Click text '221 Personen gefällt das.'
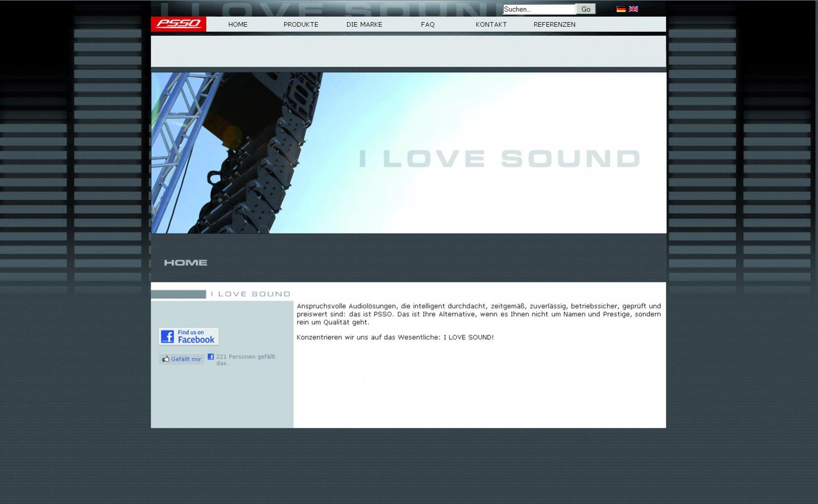818x504 pixels. pos(246,359)
